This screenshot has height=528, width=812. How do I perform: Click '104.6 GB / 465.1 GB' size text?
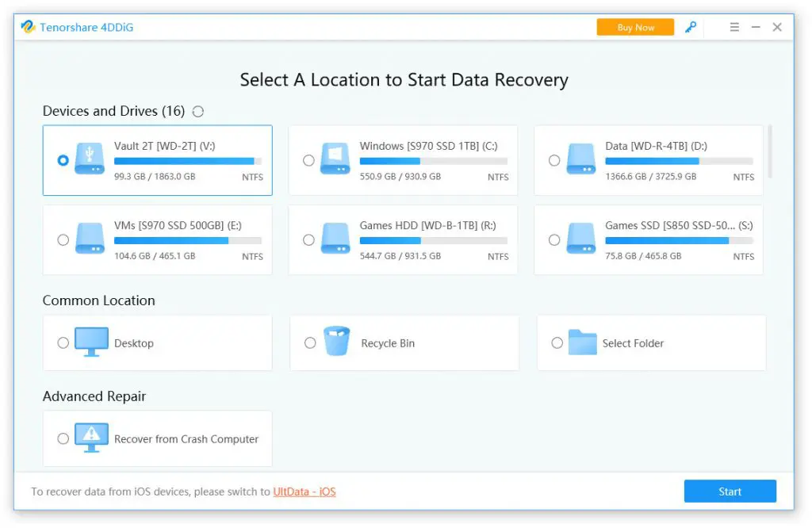[155, 256]
